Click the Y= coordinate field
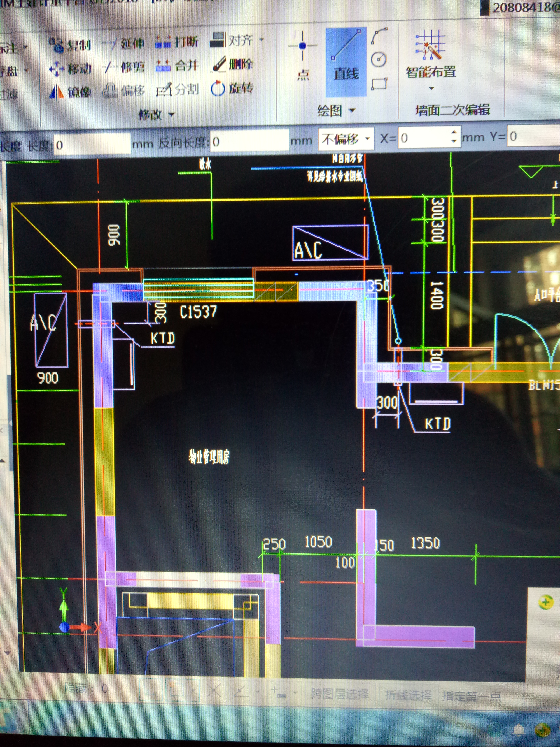The height and width of the screenshot is (747, 560). pos(534,136)
